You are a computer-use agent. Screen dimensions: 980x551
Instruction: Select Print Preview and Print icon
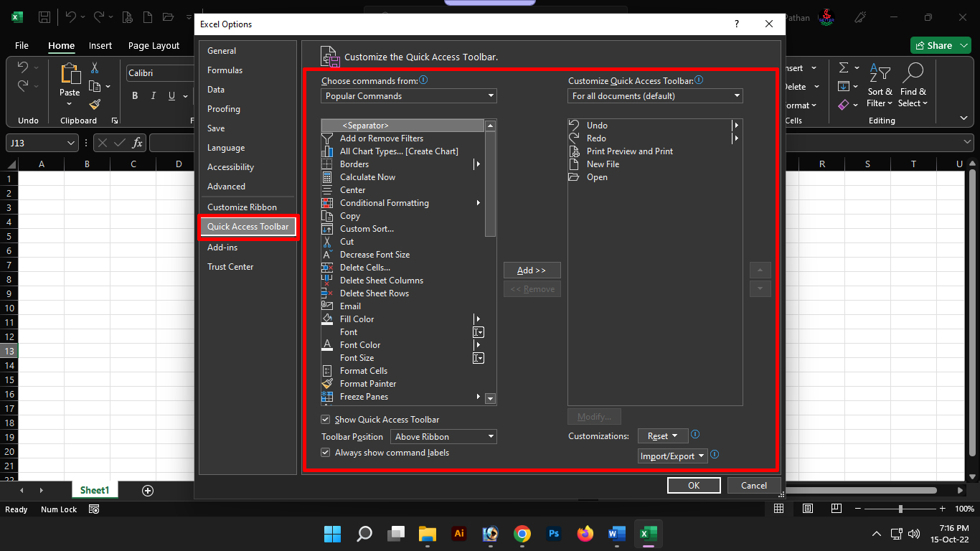pyautogui.click(x=574, y=151)
